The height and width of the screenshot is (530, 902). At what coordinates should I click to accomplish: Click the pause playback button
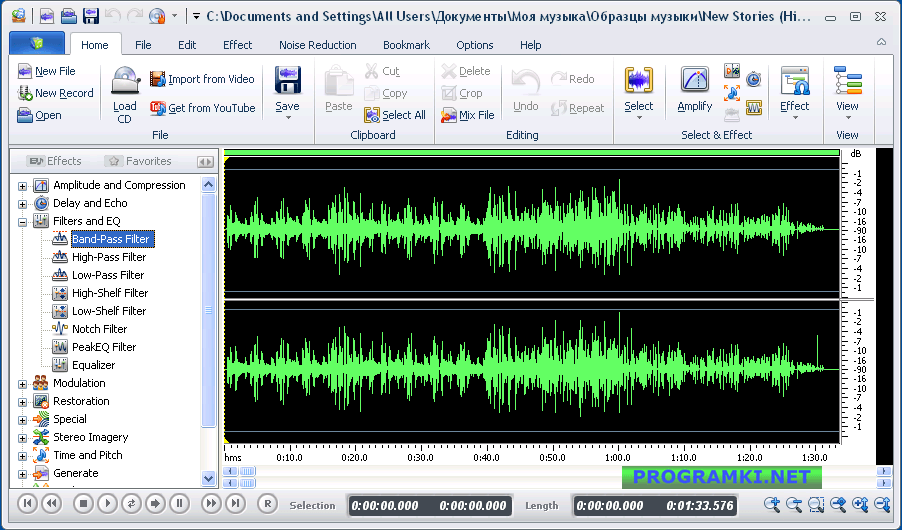coord(179,504)
